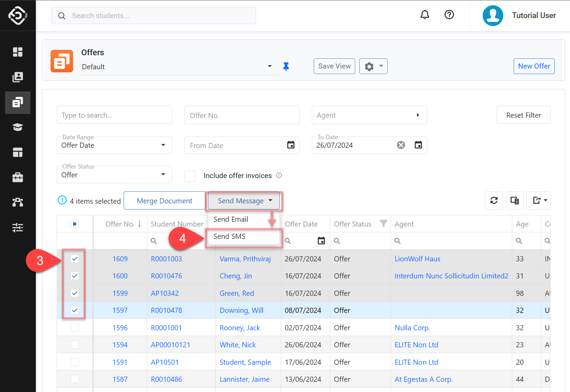Screen dimensions: 570x392
Task: Check the checkbox for offer 1594
Action: (x=75, y=345)
